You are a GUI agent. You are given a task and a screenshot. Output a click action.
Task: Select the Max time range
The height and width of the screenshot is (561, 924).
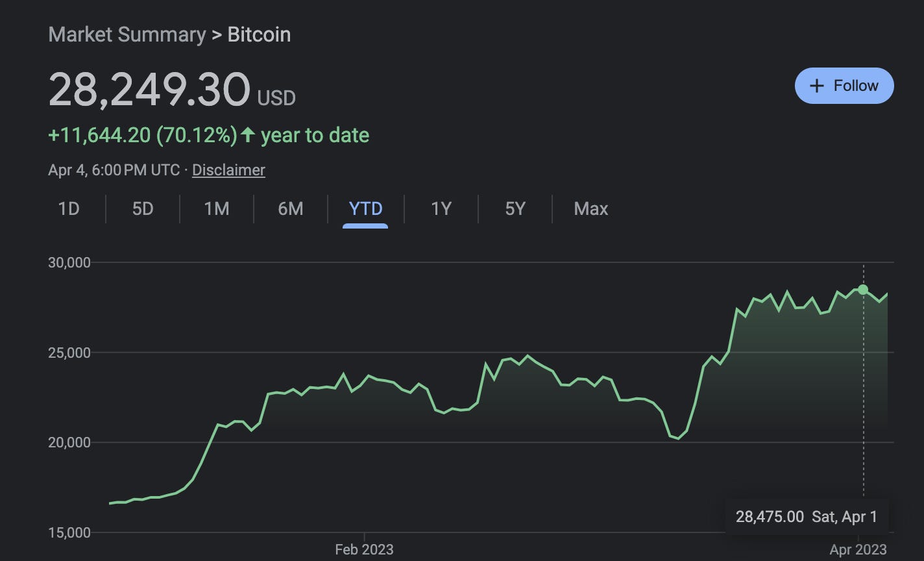coord(590,208)
